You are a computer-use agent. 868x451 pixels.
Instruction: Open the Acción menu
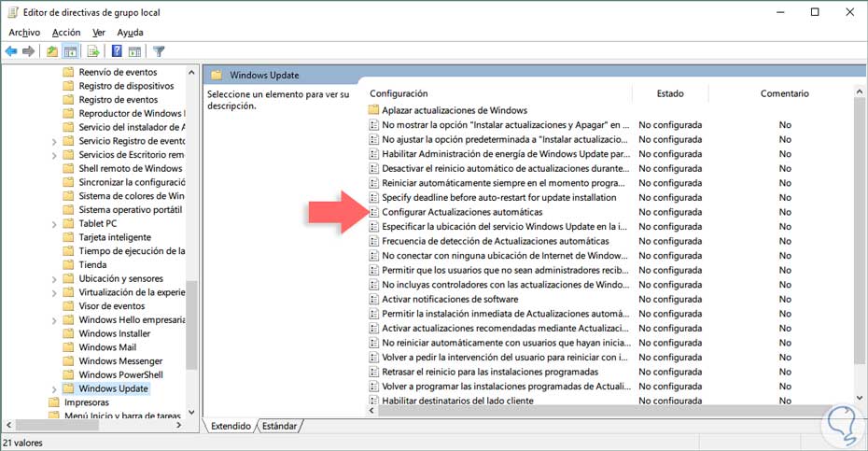(x=66, y=33)
